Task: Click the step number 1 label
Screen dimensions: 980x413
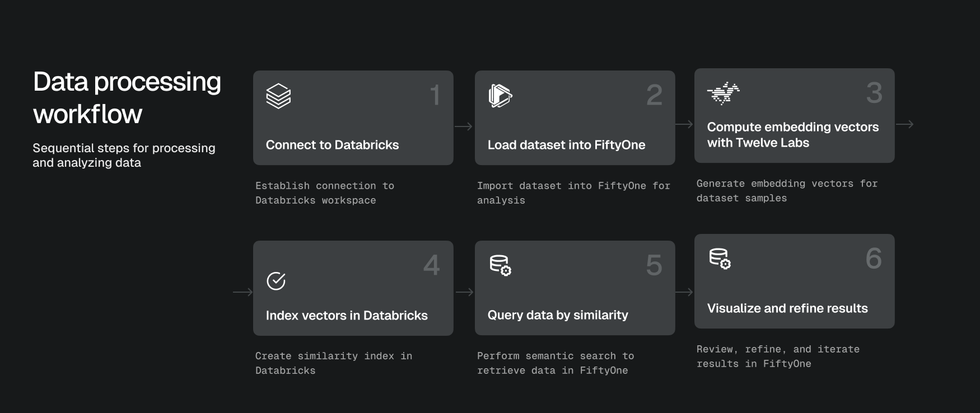Action: pyautogui.click(x=435, y=95)
